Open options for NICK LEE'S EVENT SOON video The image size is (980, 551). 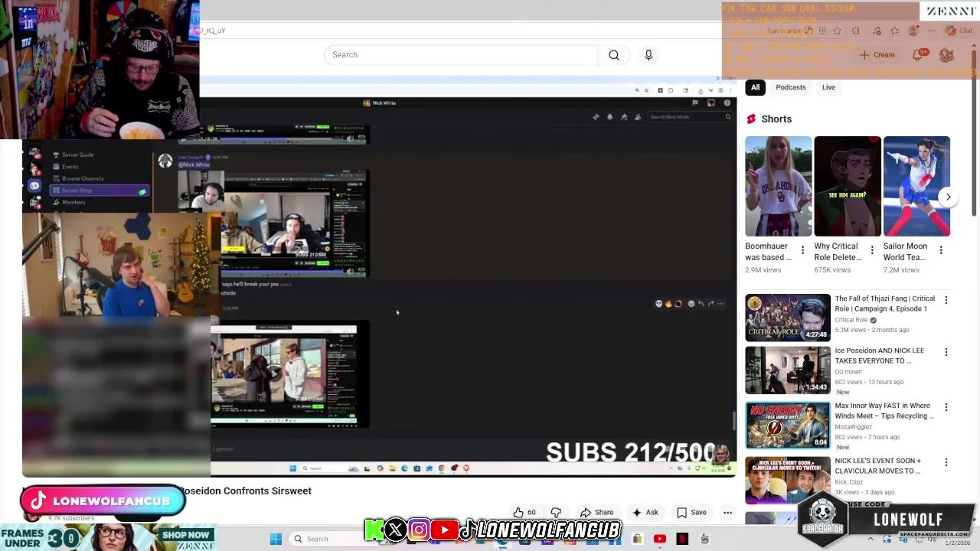(x=946, y=463)
